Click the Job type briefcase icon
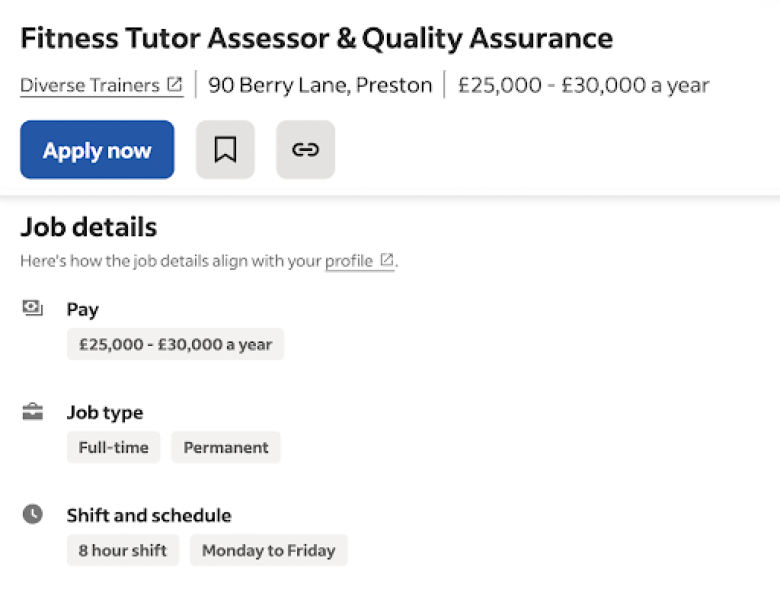Image resolution: width=780 pixels, height=593 pixels. pos(33,412)
